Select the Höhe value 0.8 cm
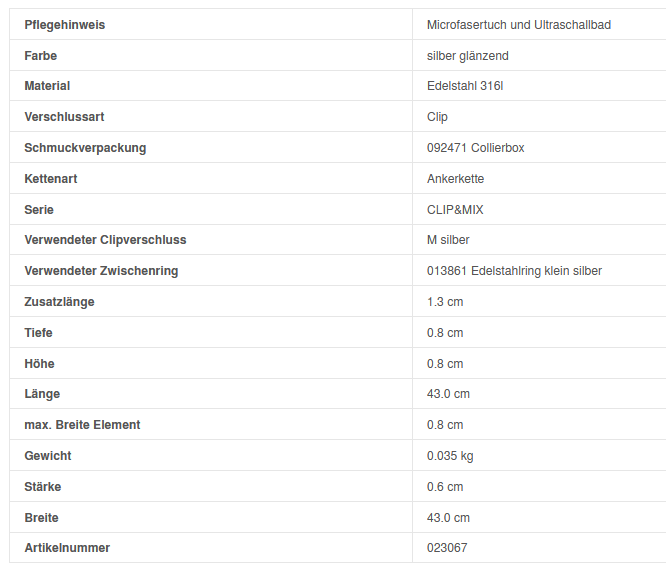This screenshot has height=571, width=666. point(445,364)
